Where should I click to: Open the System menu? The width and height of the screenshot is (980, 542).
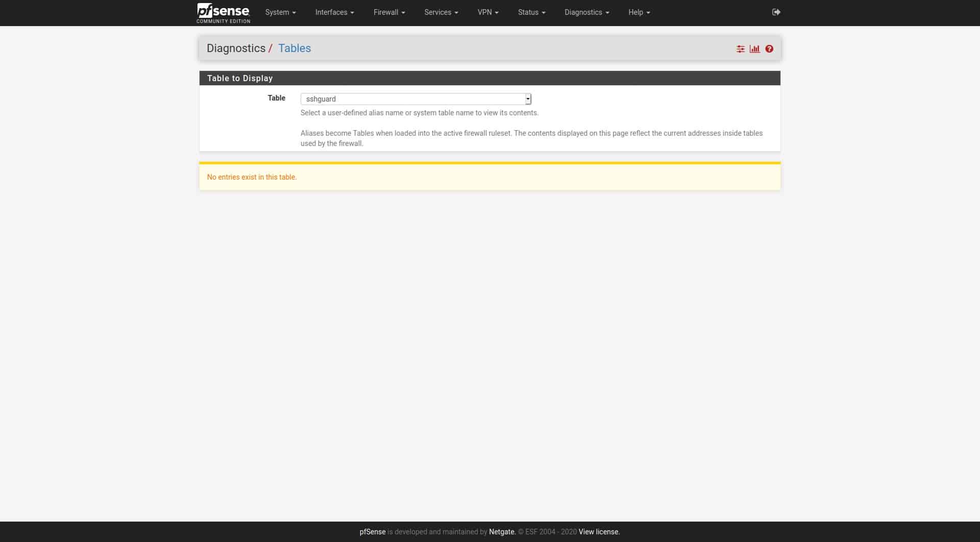[280, 12]
